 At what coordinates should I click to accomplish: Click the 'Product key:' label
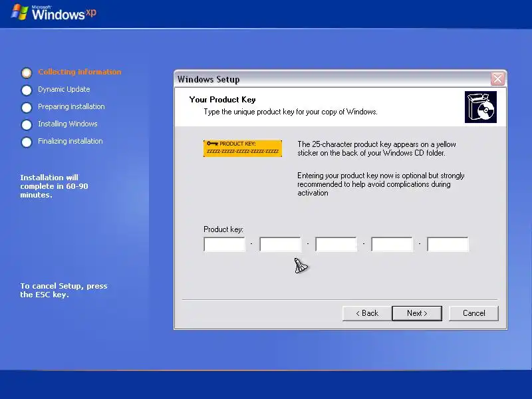[x=223, y=229]
